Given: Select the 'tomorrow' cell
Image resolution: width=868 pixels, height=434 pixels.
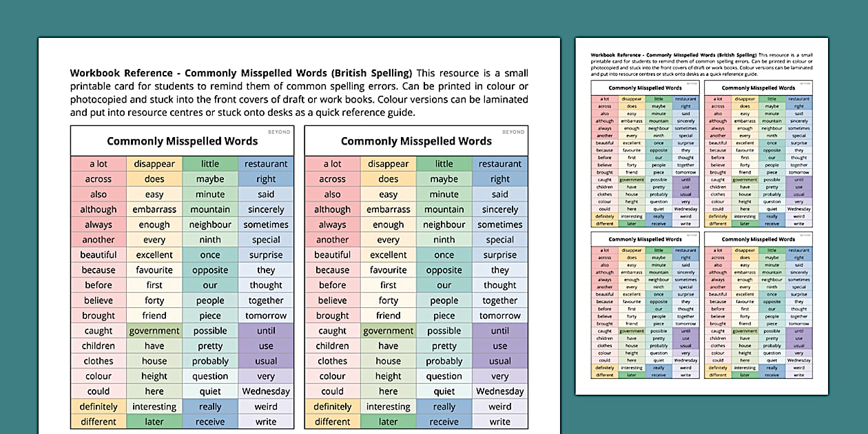Looking at the screenshot, I should tap(266, 315).
